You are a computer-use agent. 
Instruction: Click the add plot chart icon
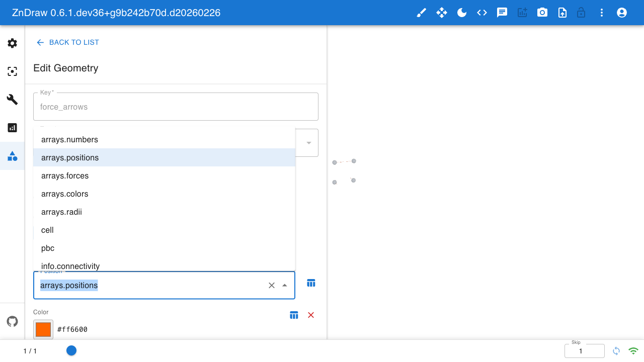(522, 13)
